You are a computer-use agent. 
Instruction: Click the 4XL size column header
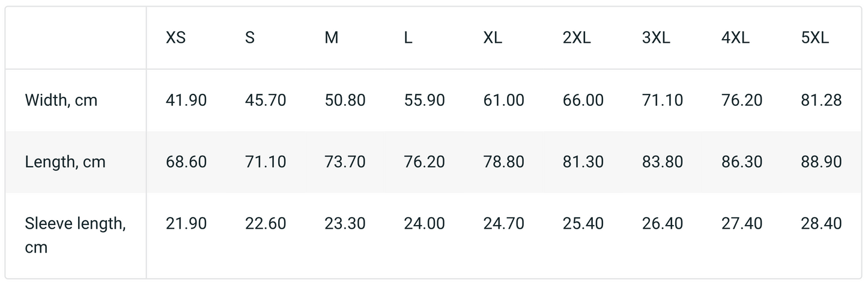735,38
